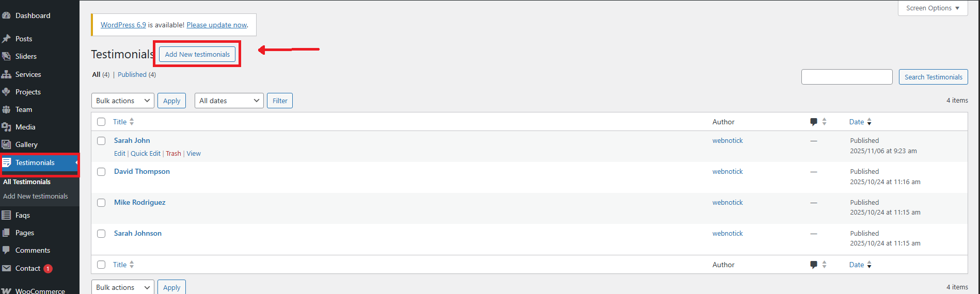Screen dimensions: 980x294
Task: Focus the testimonials search input field
Action: pyautogui.click(x=846, y=77)
